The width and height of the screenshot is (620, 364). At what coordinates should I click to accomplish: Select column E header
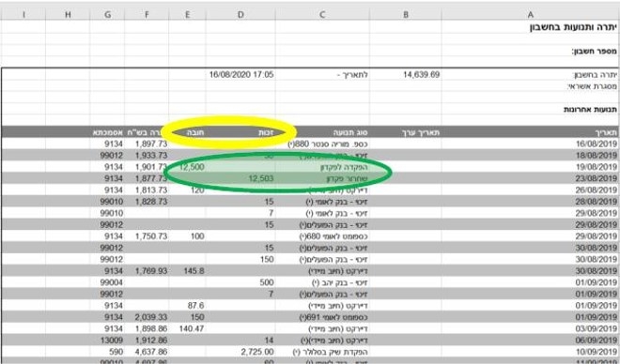click(x=187, y=15)
